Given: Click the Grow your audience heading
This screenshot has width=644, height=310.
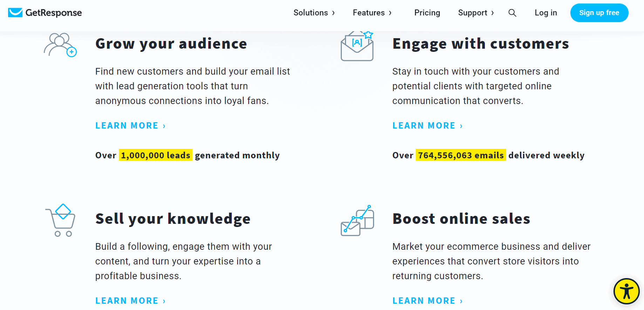Looking at the screenshot, I should tap(171, 44).
